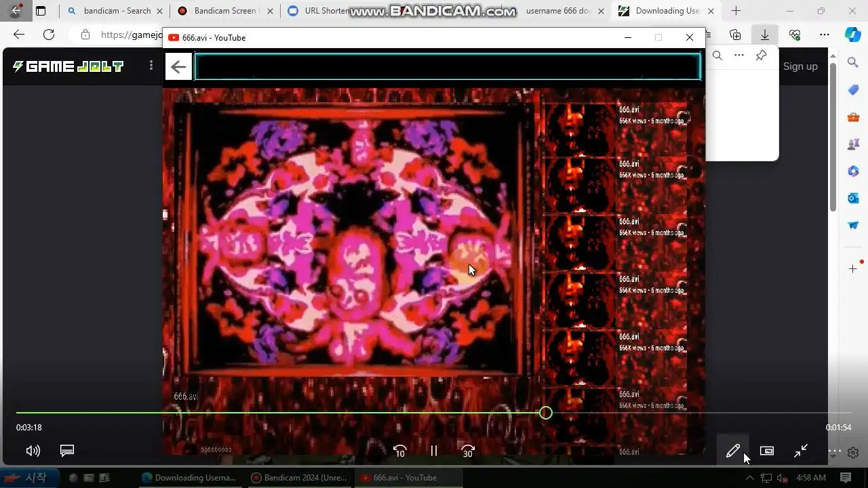
Task: Open Bandicam 2024 taskbar item
Action: pyautogui.click(x=299, y=478)
